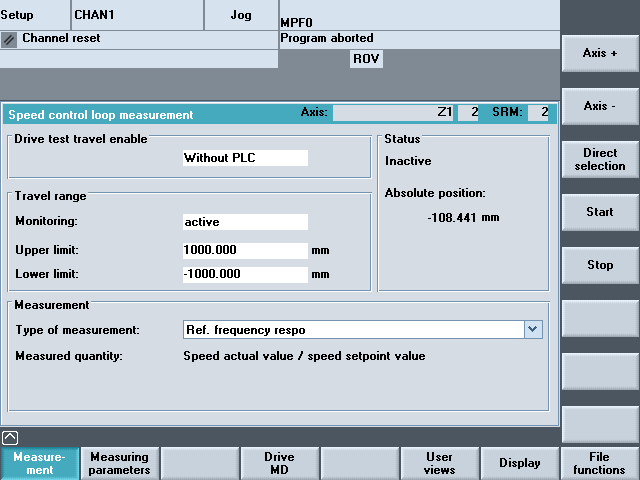
Task: Click the axis number field next to Z1
Action: click(x=468, y=113)
